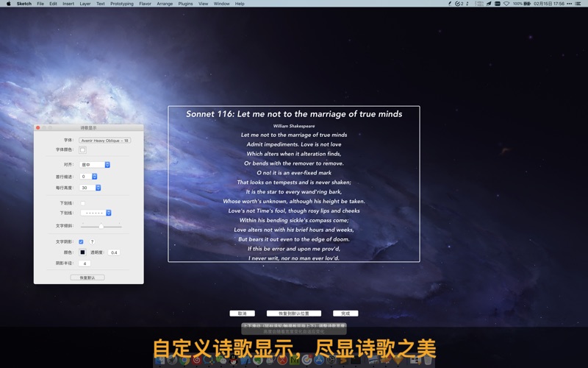Open the Arrange menu
Viewport: 588px width, 368px height.
click(x=165, y=4)
